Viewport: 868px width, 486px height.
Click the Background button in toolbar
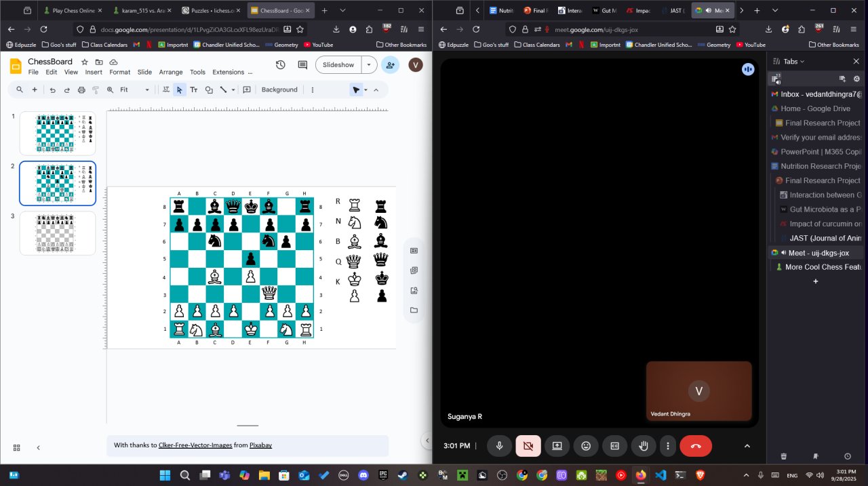coord(279,89)
